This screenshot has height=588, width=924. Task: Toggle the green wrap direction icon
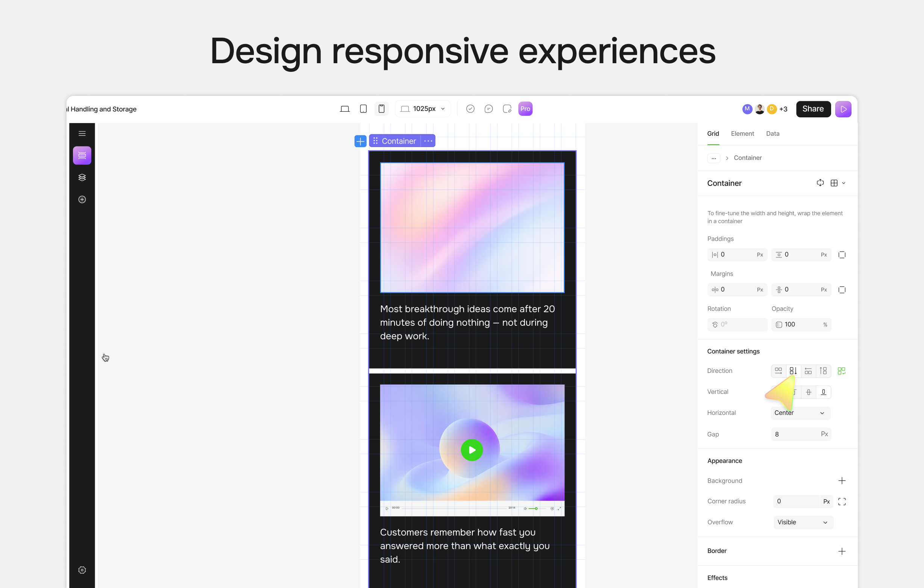coord(841,371)
